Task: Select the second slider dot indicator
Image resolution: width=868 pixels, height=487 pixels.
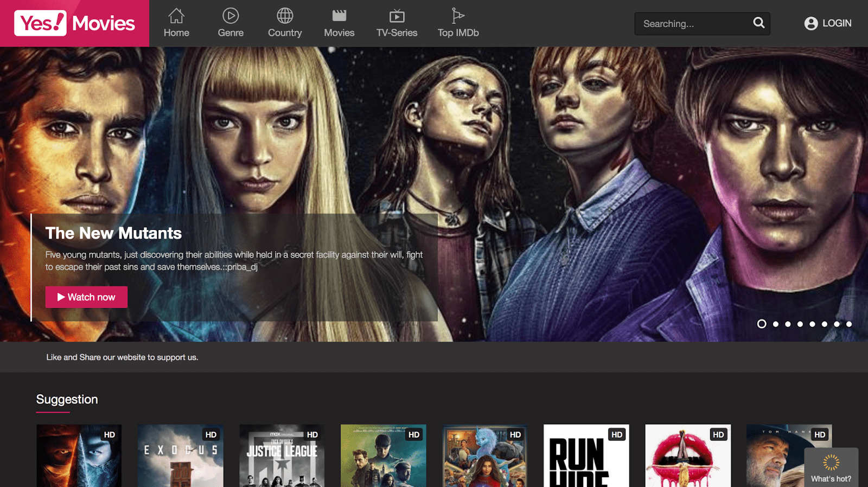Action: (776, 324)
